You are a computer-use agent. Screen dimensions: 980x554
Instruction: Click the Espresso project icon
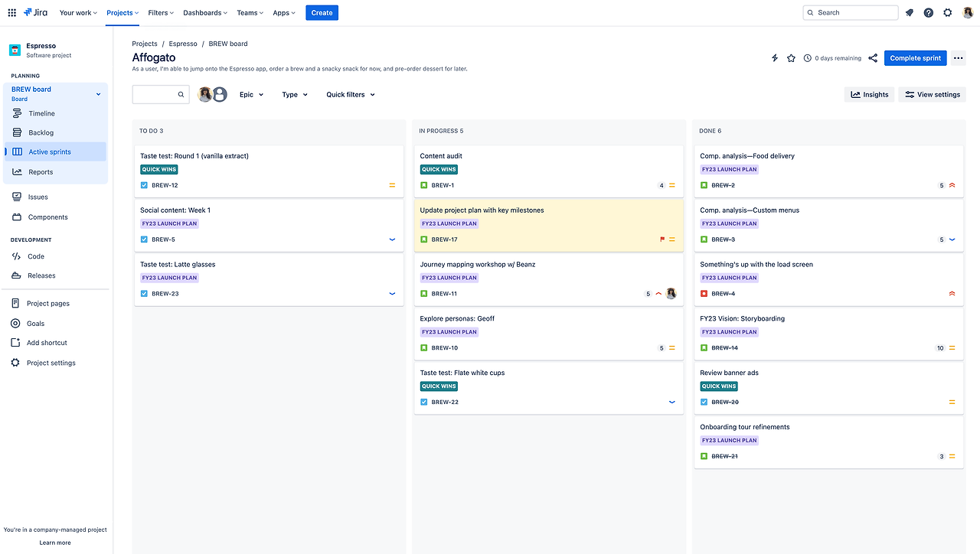point(15,50)
